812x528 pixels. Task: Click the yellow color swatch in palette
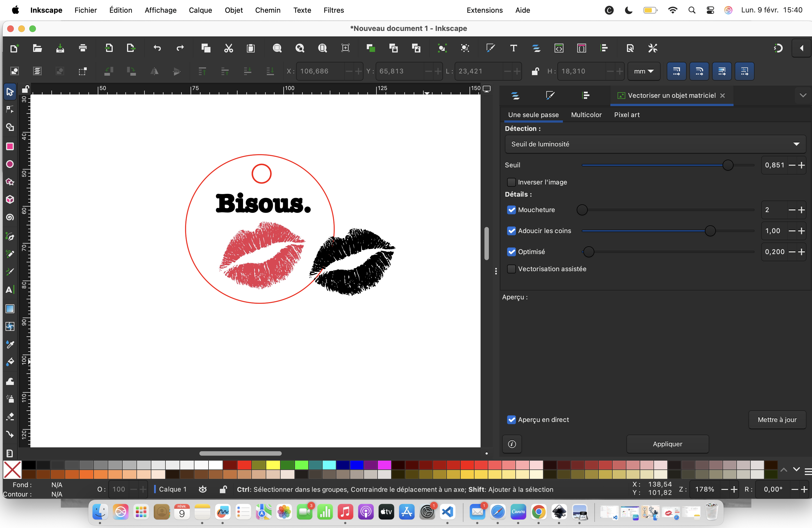[273, 465]
